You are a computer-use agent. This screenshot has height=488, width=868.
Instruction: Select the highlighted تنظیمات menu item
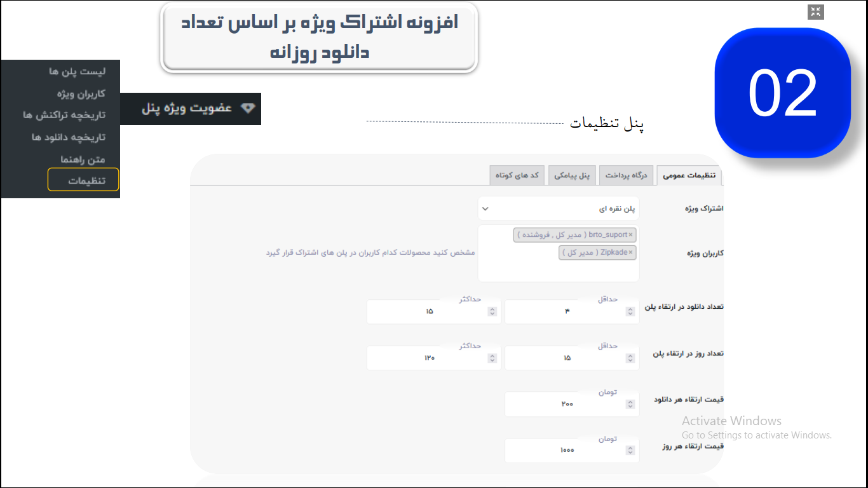pyautogui.click(x=84, y=180)
